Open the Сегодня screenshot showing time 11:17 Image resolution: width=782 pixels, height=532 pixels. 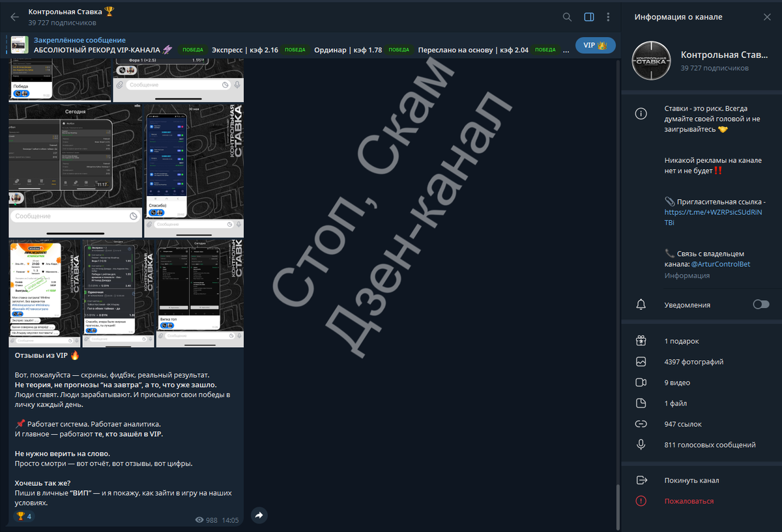pyautogui.click(x=76, y=171)
